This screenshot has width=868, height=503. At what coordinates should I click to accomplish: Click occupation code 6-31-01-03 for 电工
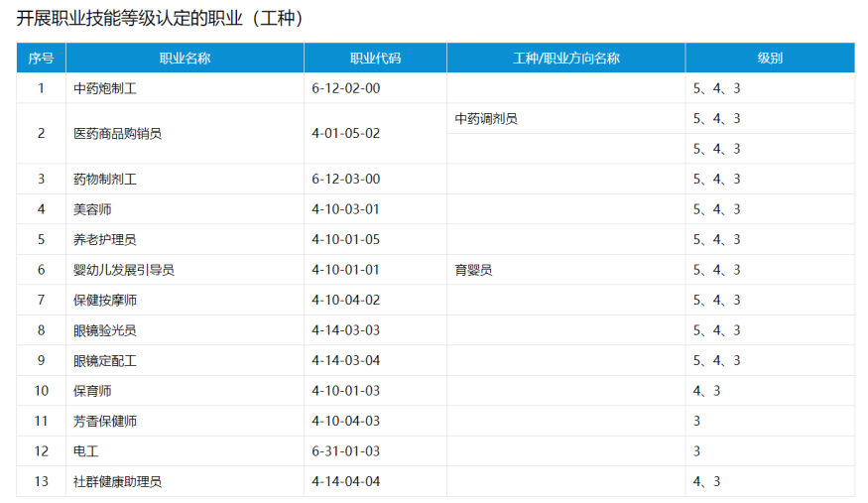pos(346,451)
